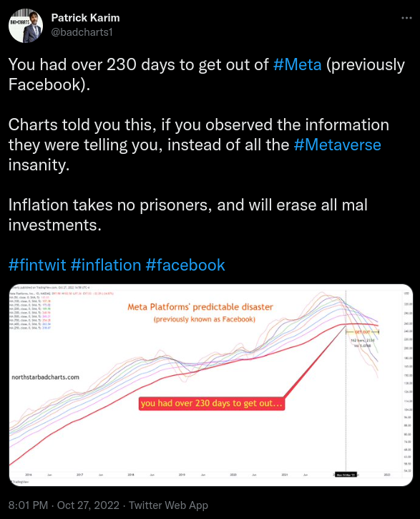Open the tweet timestamp 8:01 PM Oct 27, 2022
This screenshot has width=420, height=519.
[64, 505]
